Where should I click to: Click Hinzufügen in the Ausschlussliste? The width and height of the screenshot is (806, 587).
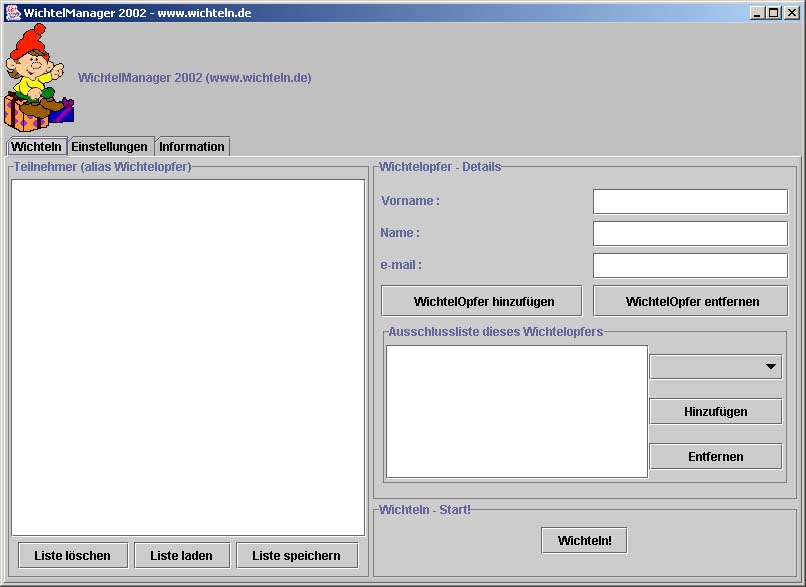(x=716, y=411)
